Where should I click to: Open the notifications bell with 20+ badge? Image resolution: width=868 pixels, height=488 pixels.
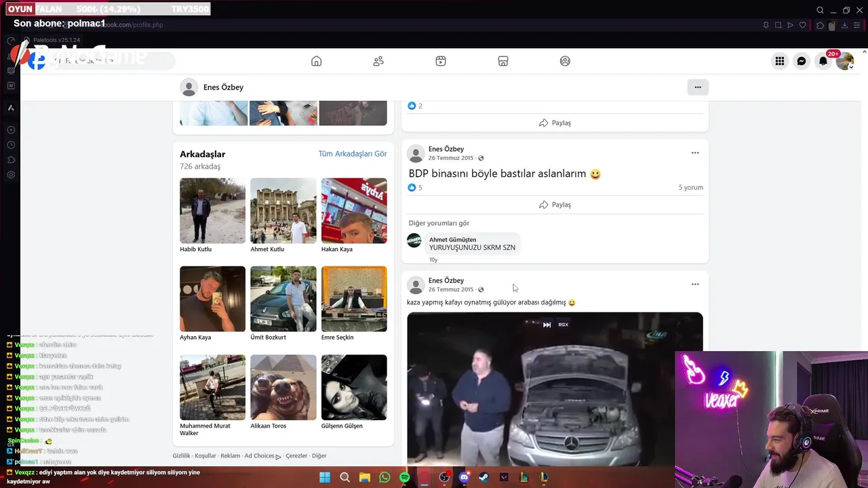click(823, 61)
